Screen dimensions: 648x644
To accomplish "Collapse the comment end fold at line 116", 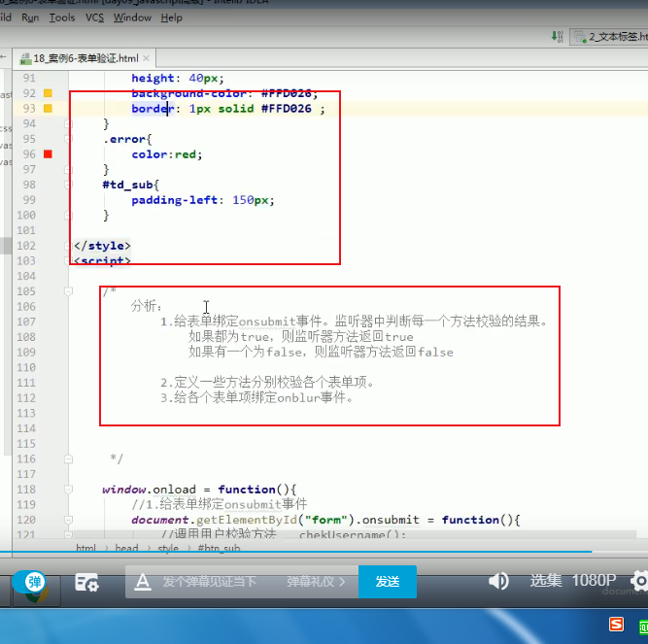I will tap(69, 458).
